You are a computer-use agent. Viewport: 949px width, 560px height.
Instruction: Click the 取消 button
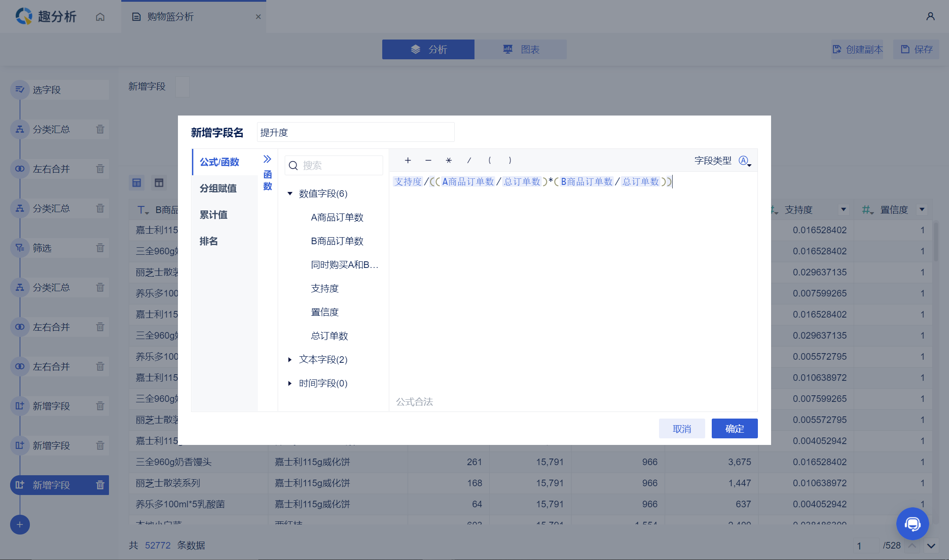[682, 429]
